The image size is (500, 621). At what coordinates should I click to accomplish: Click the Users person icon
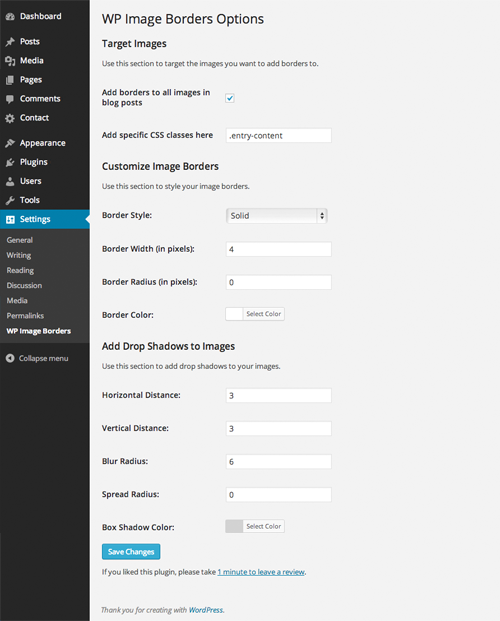[10, 181]
